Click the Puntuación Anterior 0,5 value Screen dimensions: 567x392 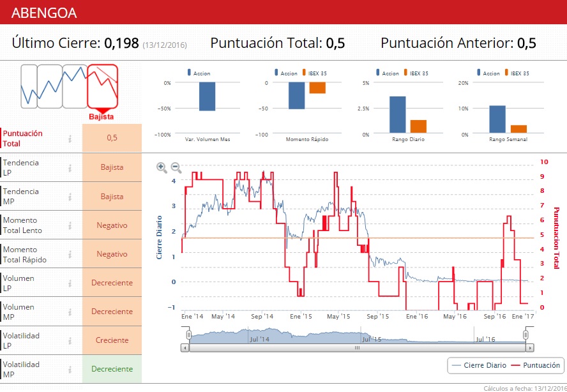(527, 43)
